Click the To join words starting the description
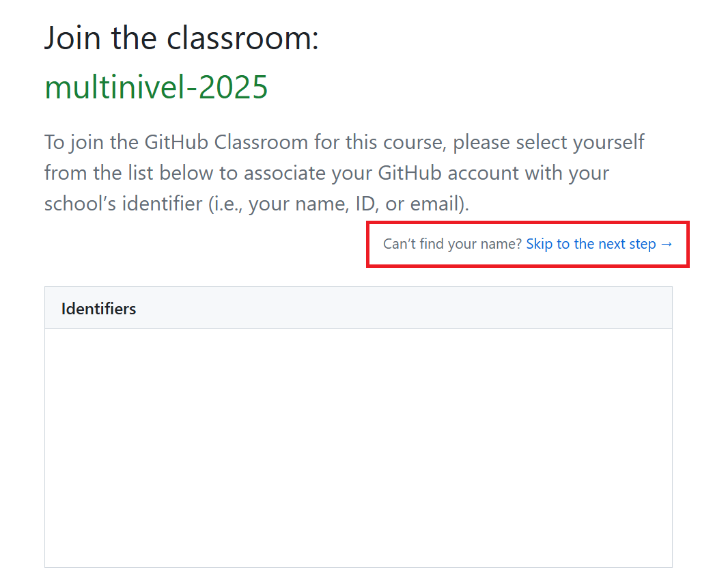Image resolution: width=728 pixels, height=576 pixels. 74,142
